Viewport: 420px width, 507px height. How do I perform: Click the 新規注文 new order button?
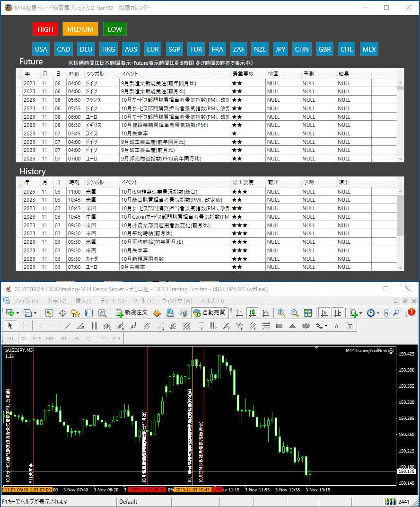point(132,313)
